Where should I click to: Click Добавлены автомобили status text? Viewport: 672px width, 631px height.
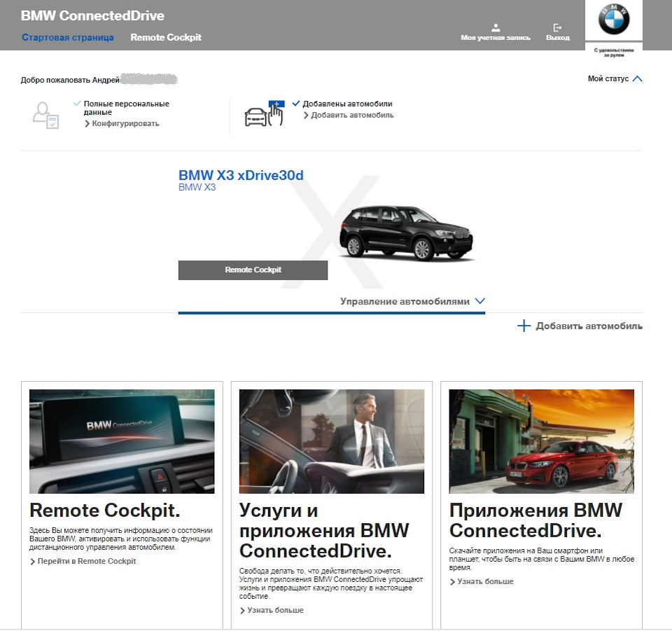tap(348, 104)
